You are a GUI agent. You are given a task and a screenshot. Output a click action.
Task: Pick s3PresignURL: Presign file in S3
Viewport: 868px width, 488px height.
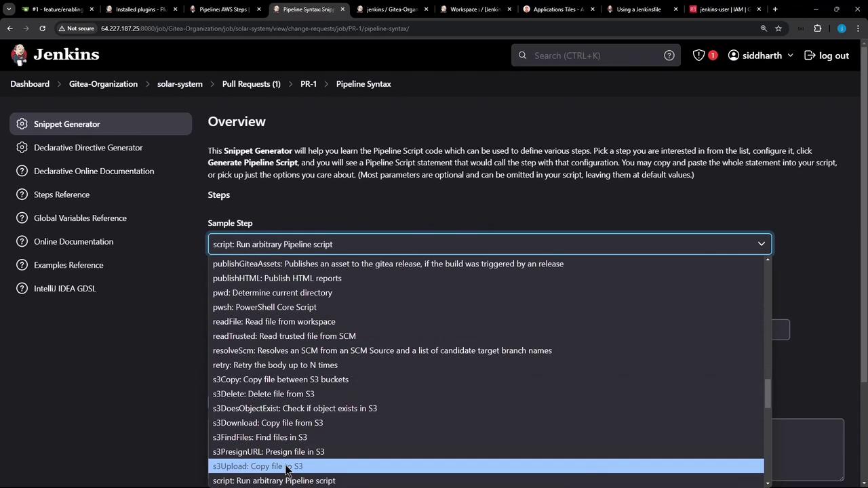[x=486, y=451]
